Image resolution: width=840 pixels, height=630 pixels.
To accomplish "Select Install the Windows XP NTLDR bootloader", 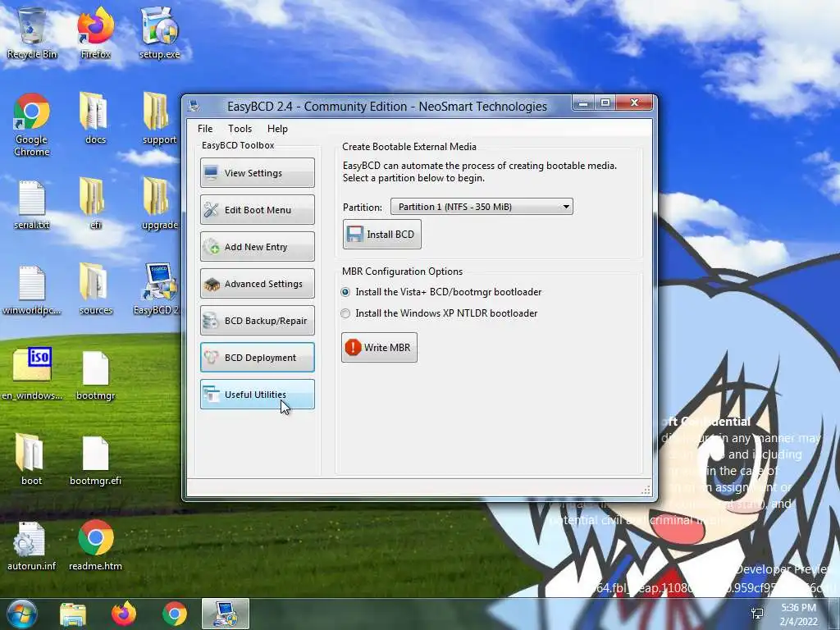I will [440, 313].
